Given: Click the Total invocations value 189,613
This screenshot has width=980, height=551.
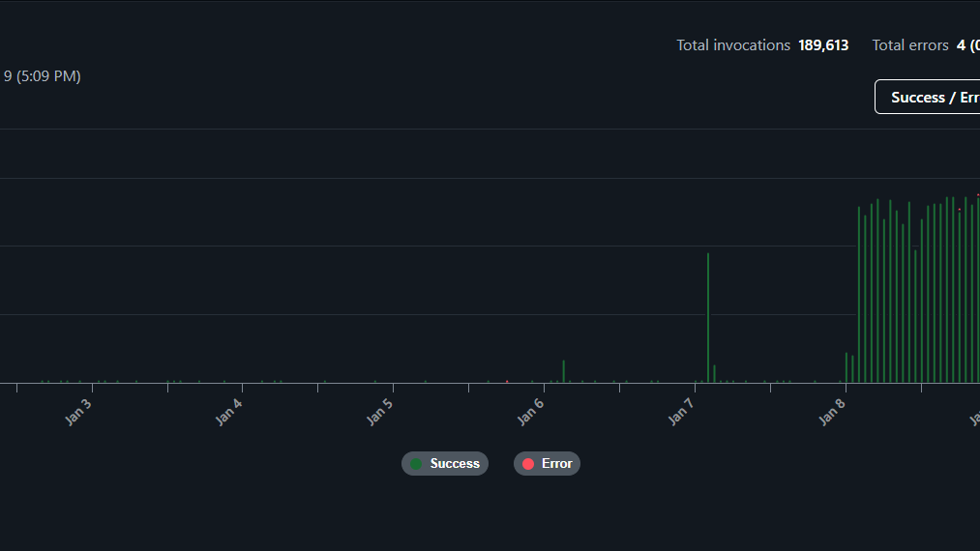Looking at the screenshot, I should [823, 45].
